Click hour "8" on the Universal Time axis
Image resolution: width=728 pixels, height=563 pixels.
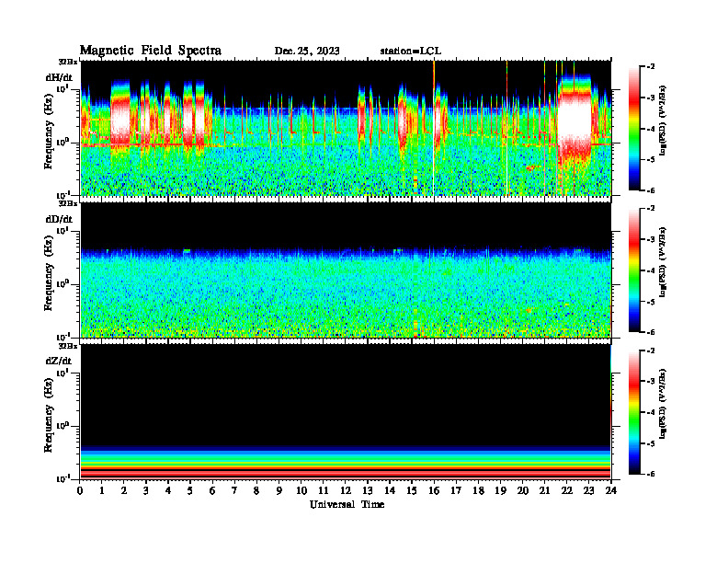(256, 490)
